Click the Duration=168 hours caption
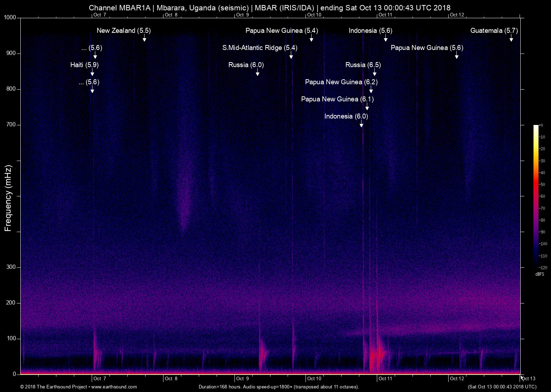 (x=278, y=387)
